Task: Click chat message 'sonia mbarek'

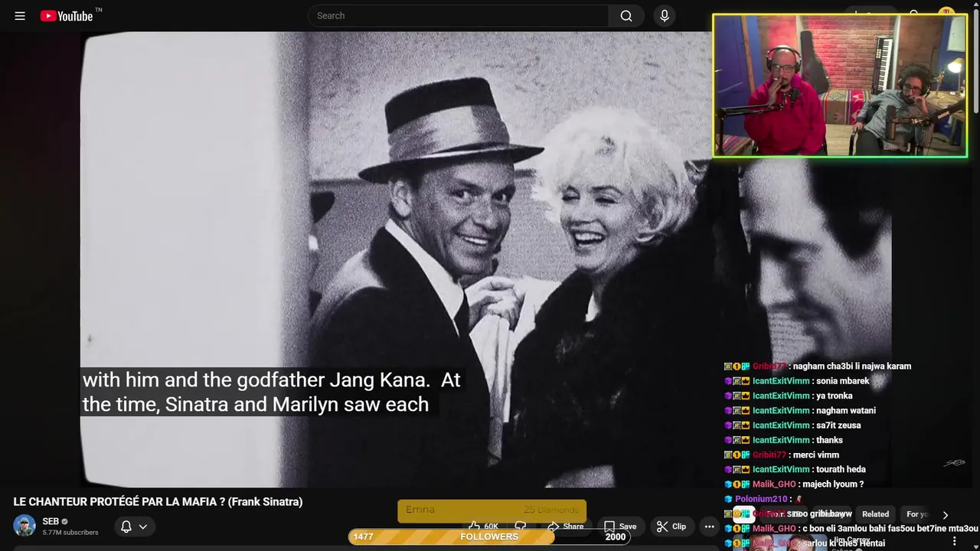Action: (842, 381)
